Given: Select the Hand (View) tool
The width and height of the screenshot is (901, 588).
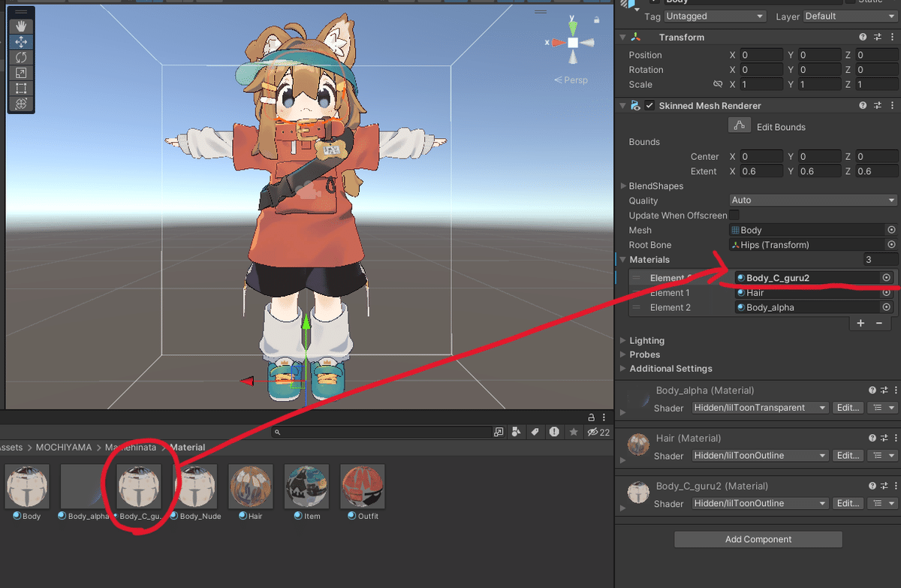Looking at the screenshot, I should point(21,26).
